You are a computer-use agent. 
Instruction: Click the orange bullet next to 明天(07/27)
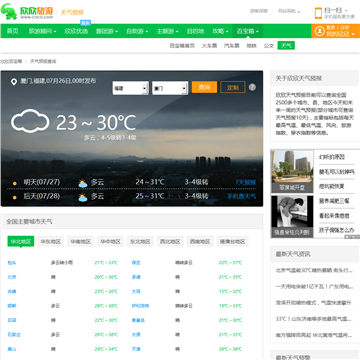(14, 183)
